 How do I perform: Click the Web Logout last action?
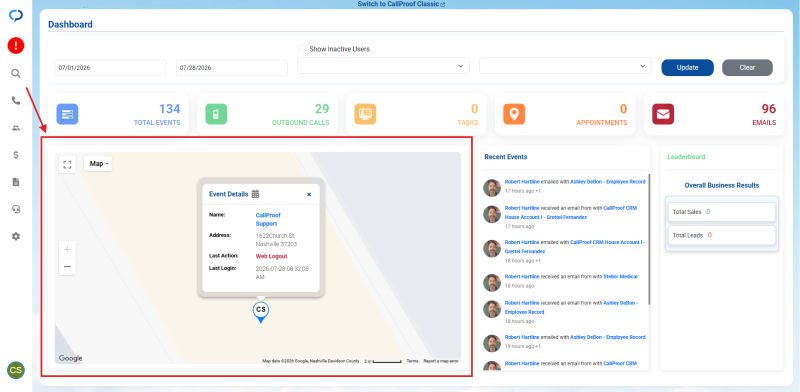(271, 256)
